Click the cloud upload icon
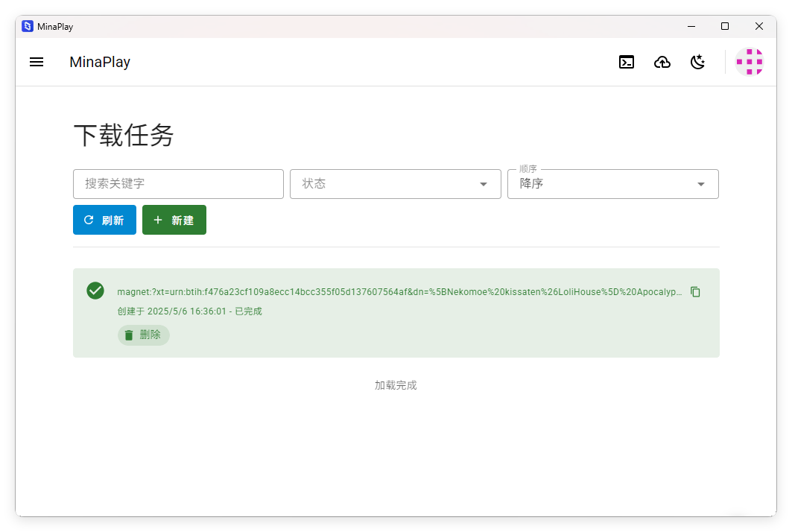Screen dimensions: 792x532 662,62
